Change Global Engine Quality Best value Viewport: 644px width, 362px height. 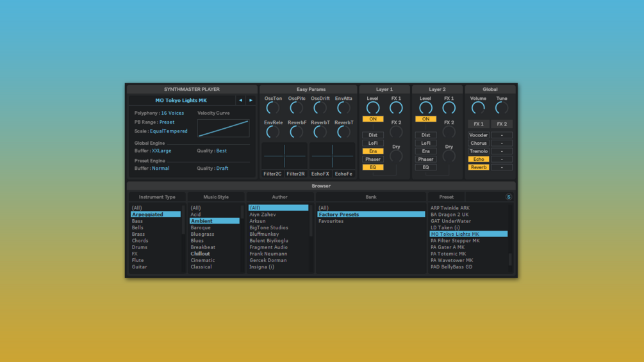point(221,151)
